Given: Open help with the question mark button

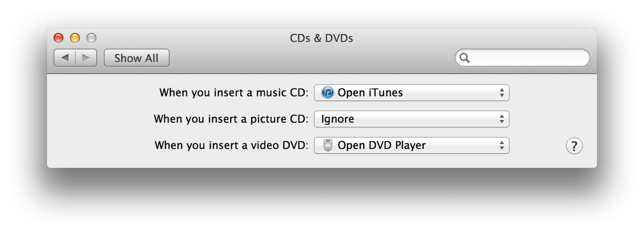Looking at the screenshot, I should [574, 146].
